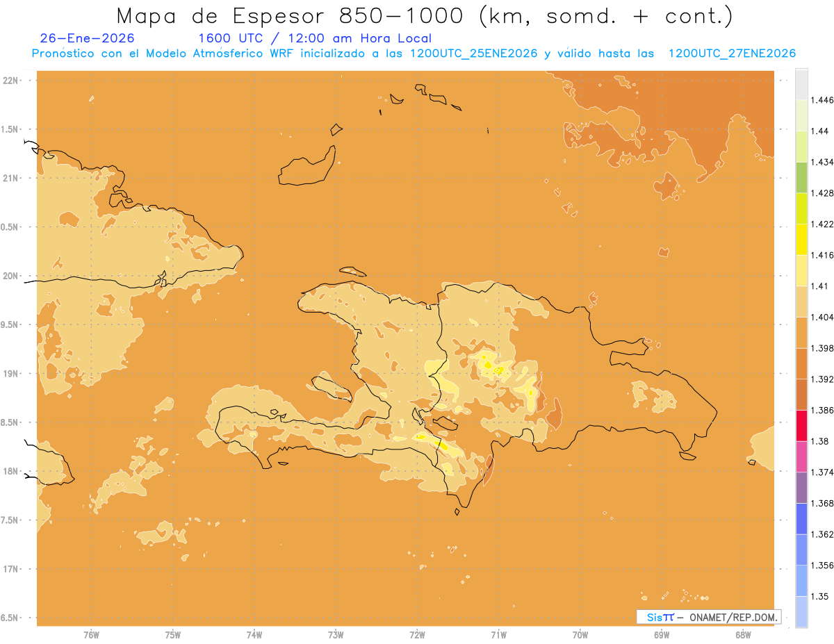Select the '17N' latitude label
The width and height of the screenshot is (834, 644).
tap(12, 569)
